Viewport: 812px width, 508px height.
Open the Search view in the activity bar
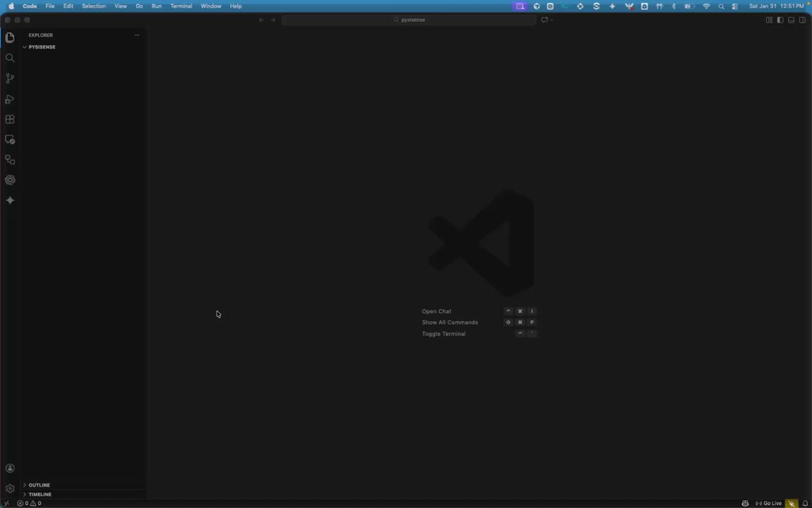pyautogui.click(x=10, y=58)
